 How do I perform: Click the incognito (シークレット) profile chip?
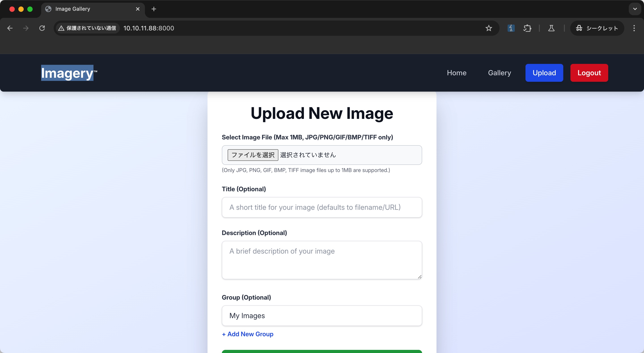[x=597, y=28]
